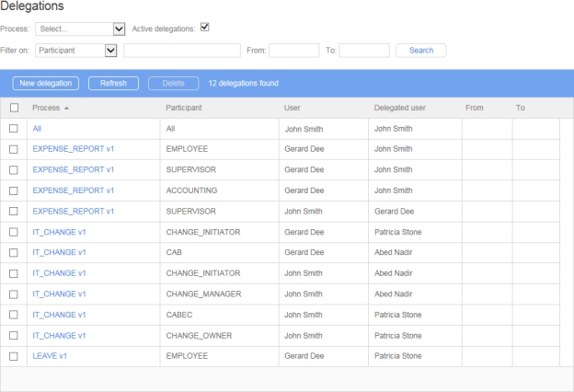Select the checkbox for the LEAVE v1 row
574x392 pixels.
coord(14,355)
